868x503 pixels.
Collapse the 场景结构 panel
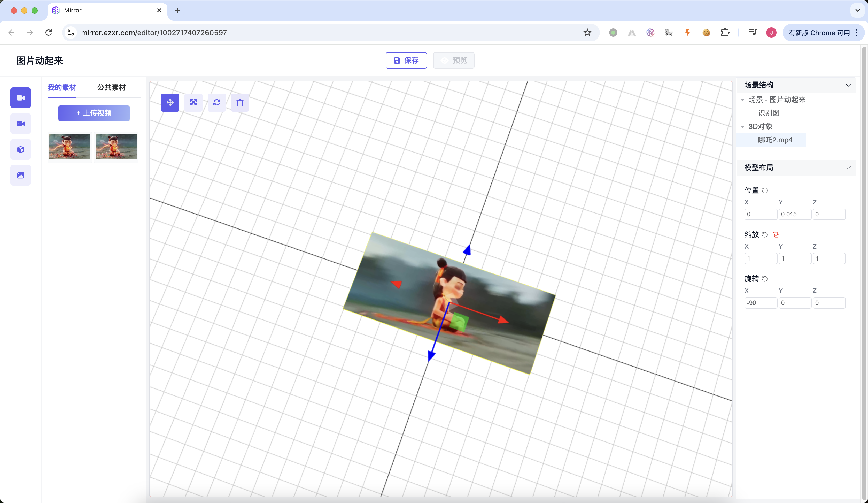848,85
